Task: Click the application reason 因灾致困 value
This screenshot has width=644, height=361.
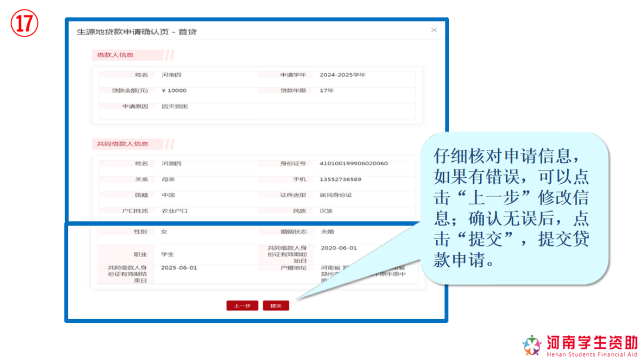Action: click(x=175, y=106)
